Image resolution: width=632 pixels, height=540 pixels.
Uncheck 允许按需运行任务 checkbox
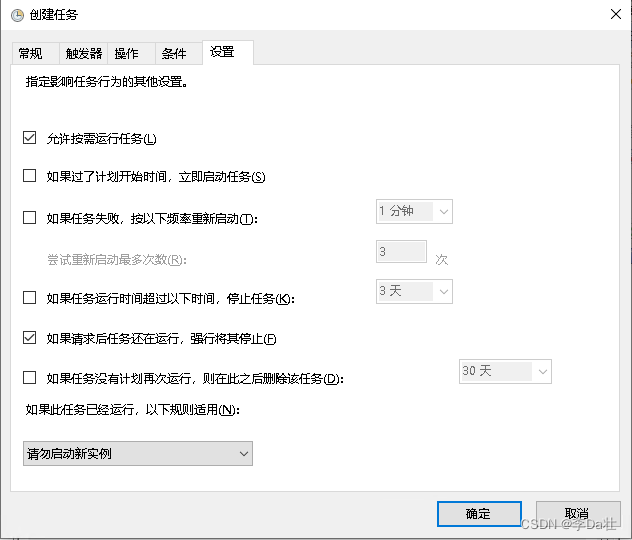29,137
